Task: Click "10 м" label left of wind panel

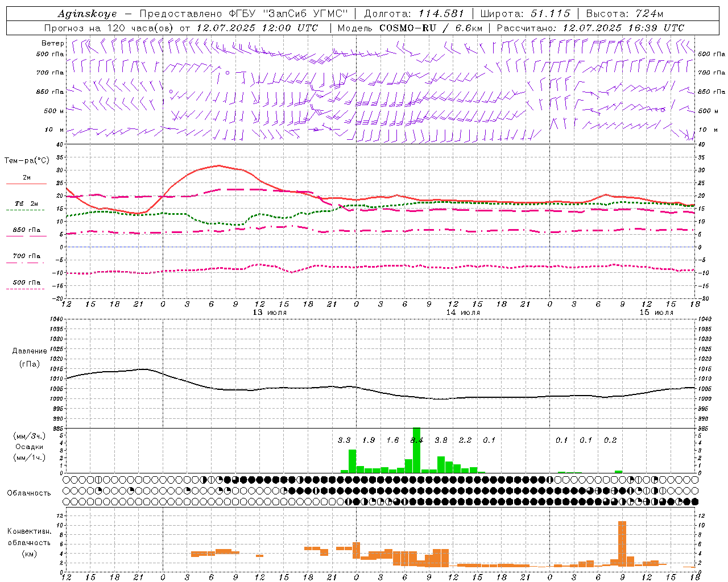Action: pos(55,130)
